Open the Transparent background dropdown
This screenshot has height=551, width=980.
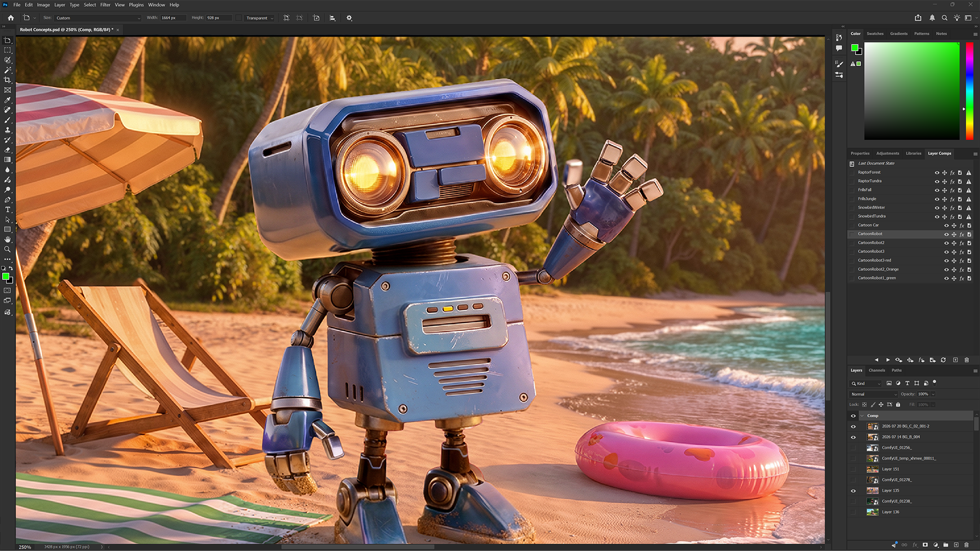pyautogui.click(x=260, y=18)
